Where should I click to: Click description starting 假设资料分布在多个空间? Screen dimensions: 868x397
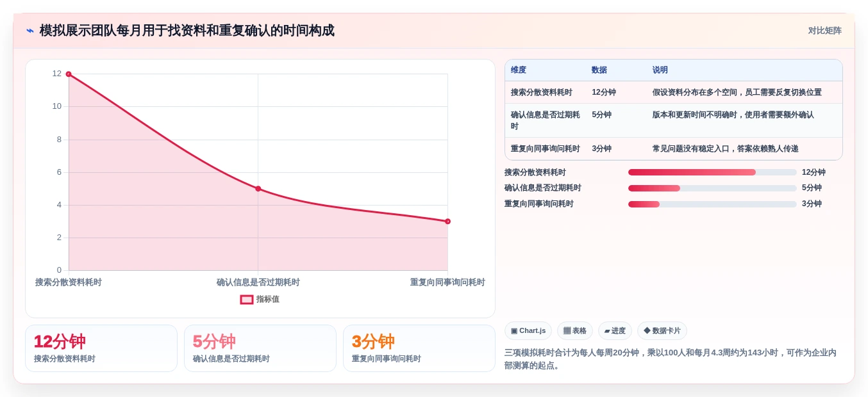tap(737, 92)
